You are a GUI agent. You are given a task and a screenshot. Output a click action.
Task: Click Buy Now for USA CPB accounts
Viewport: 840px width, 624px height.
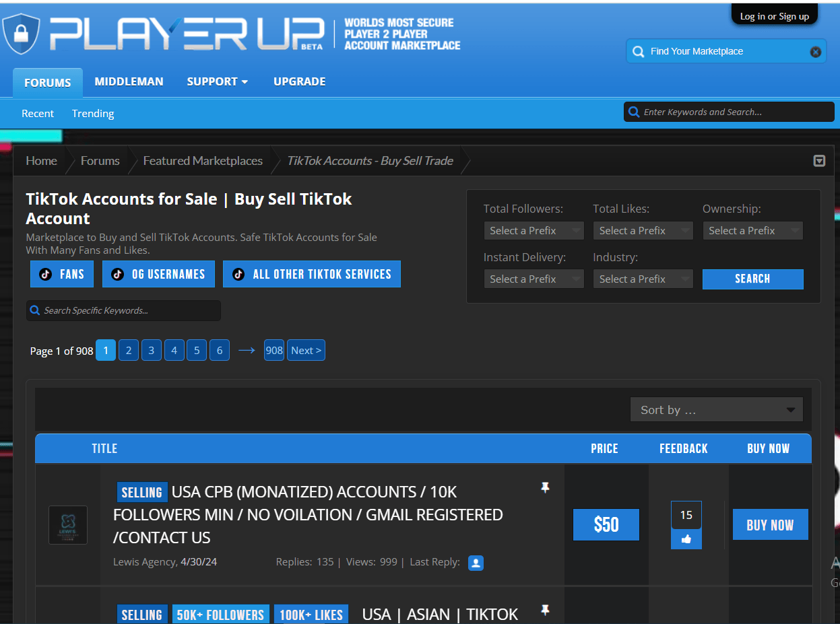point(771,525)
